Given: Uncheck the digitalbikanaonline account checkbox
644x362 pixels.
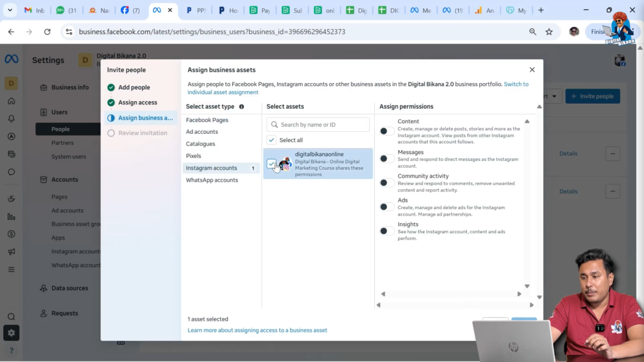Looking at the screenshot, I should [272, 164].
